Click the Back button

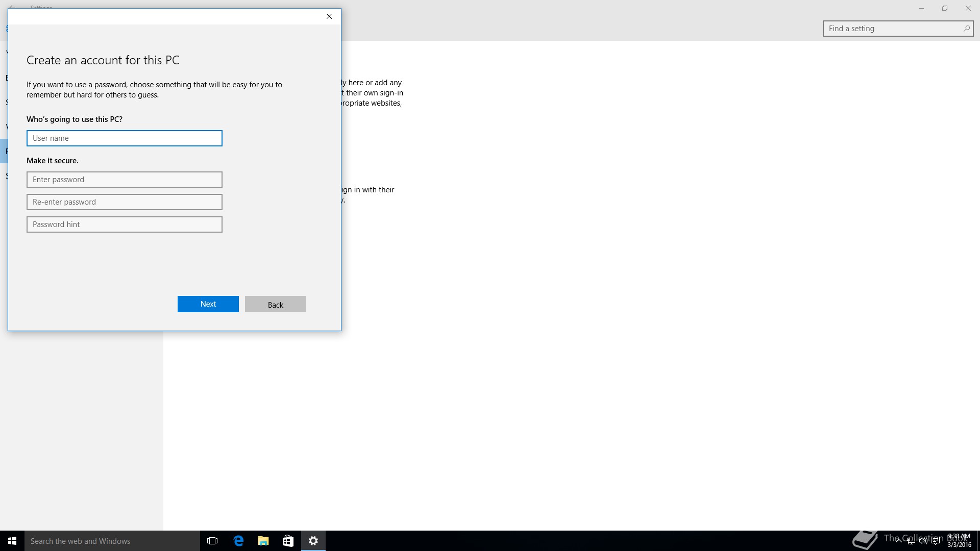(275, 305)
